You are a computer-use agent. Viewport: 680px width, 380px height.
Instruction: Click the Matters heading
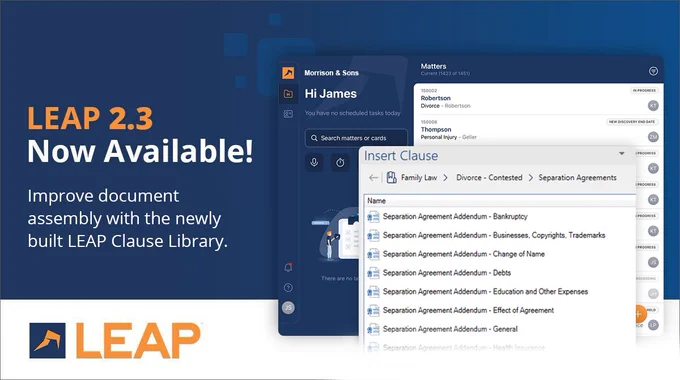coord(433,66)
